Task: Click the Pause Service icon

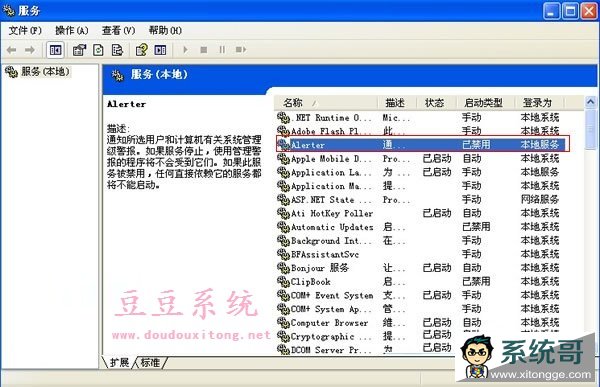Action: [222, 50]
